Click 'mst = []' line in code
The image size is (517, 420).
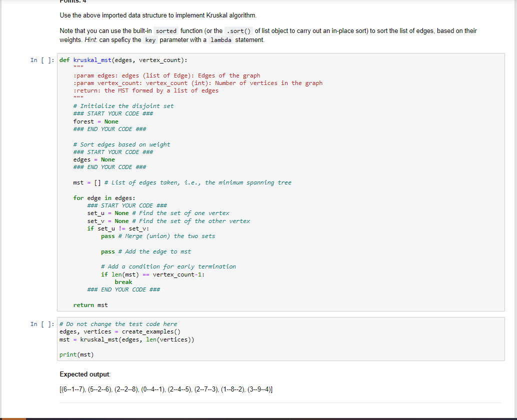[182, 182]
